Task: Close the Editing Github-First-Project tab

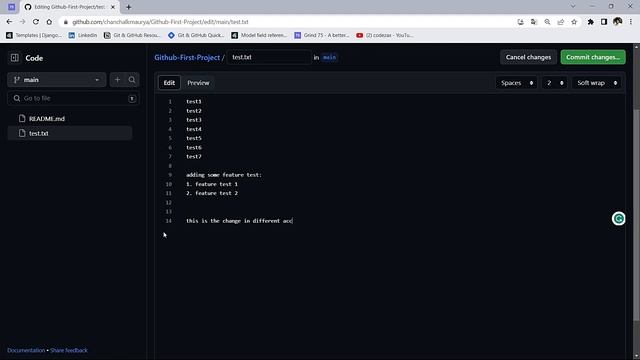Action: point(113,7)
